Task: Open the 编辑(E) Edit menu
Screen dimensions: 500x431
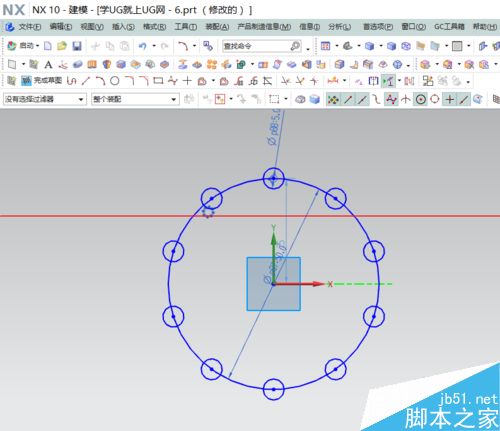Action: point(61,27)
